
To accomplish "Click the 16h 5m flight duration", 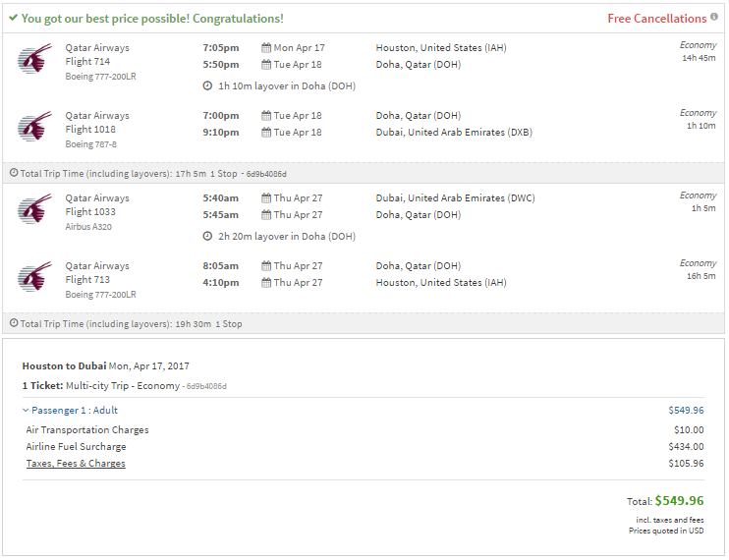I will click(701, 276).
